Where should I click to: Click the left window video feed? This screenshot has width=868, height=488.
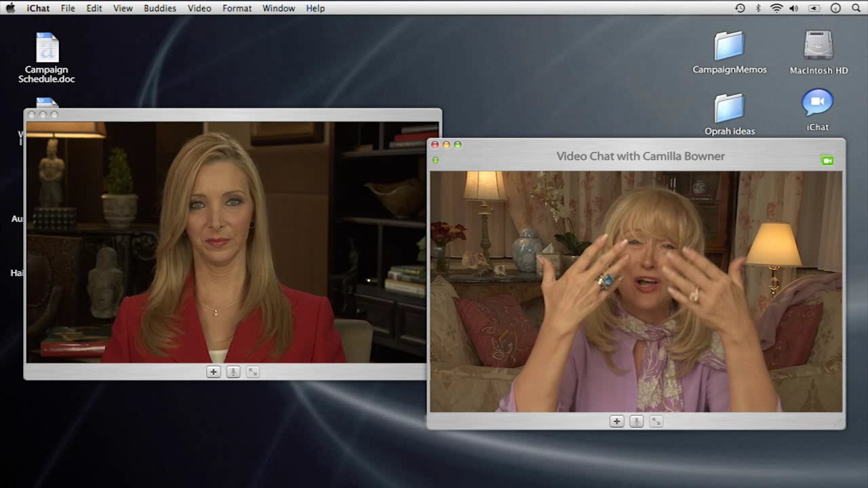click(x=226, y=242)
